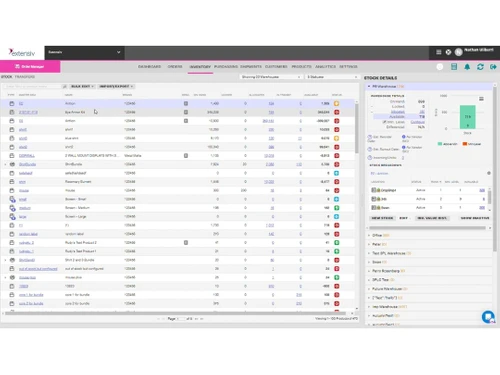Open the app grid menu icon in the header
This screenshot has width=500, height=375.
click(x=439, y=52)
